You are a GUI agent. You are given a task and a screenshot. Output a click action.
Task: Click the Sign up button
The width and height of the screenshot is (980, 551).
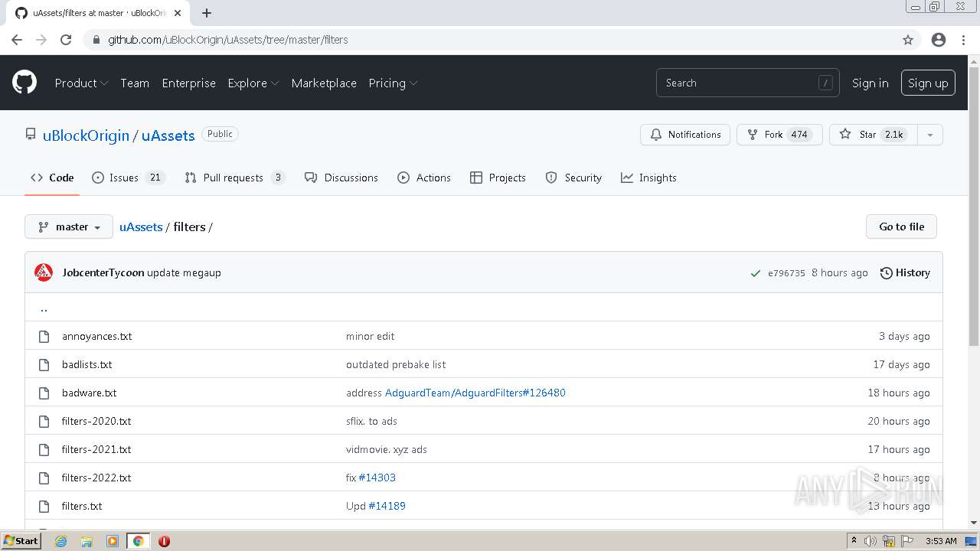(x=928, y=83)
